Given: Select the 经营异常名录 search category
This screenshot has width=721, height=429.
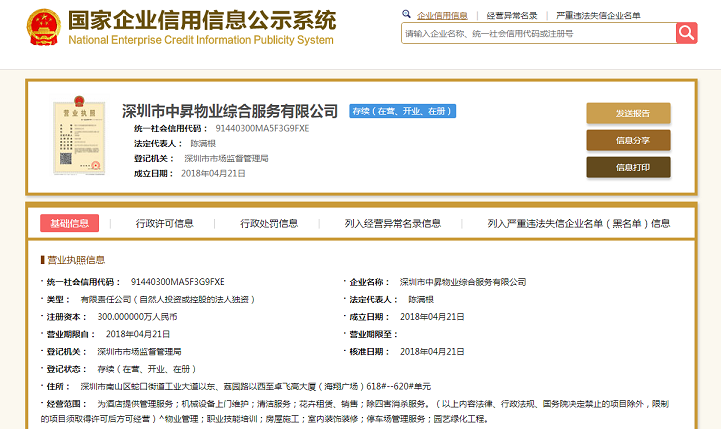Looking at the screenshot, I should [x=512, y=15].
